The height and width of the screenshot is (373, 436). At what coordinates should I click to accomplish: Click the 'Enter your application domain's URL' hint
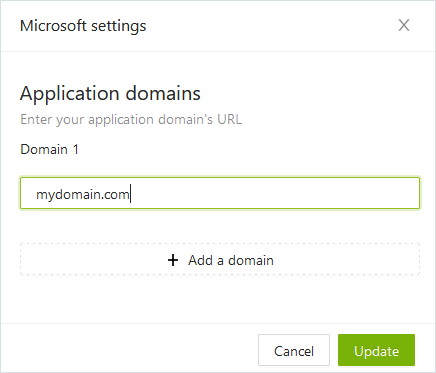coord(131,120)
